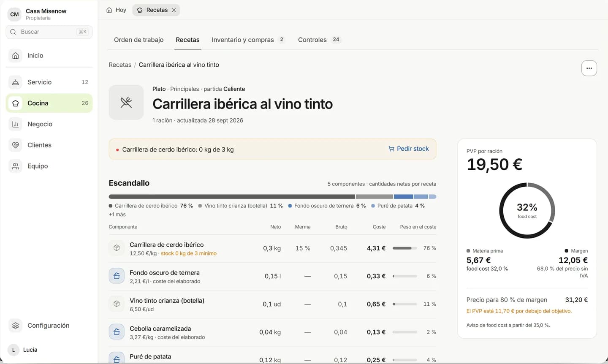The image size is (608, 364).
Task: Focus the Buscar search field
Action: [49, 32]
